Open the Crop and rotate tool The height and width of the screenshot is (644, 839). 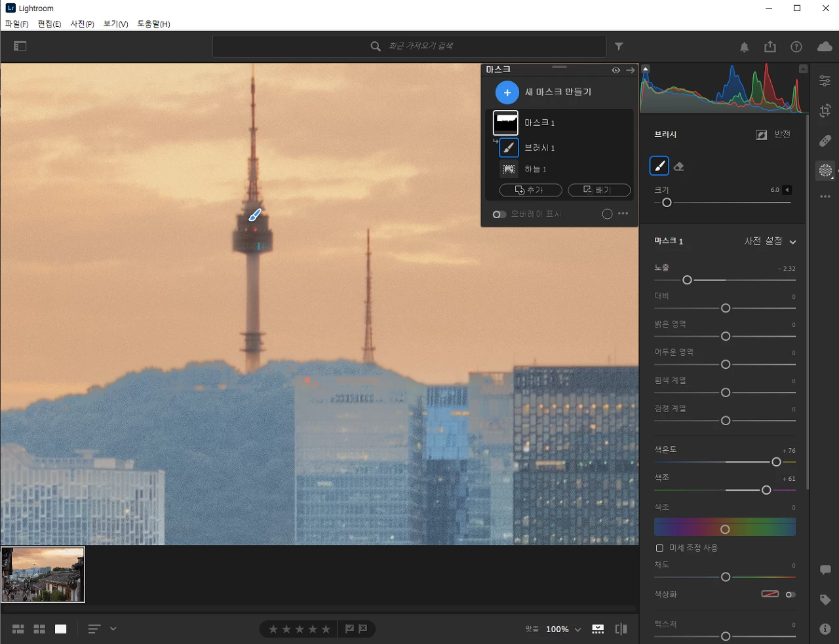[x=825, y=111]
